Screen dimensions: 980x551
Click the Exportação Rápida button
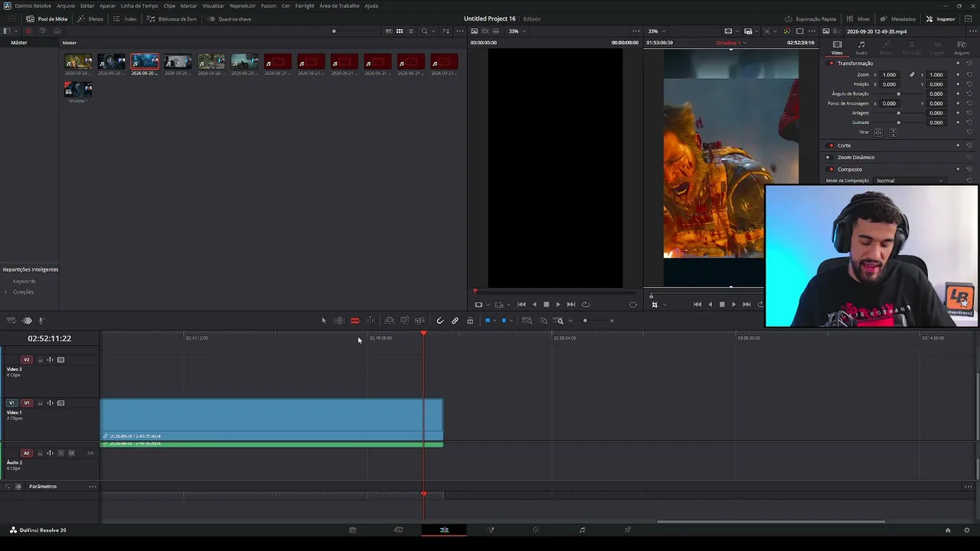811,18
